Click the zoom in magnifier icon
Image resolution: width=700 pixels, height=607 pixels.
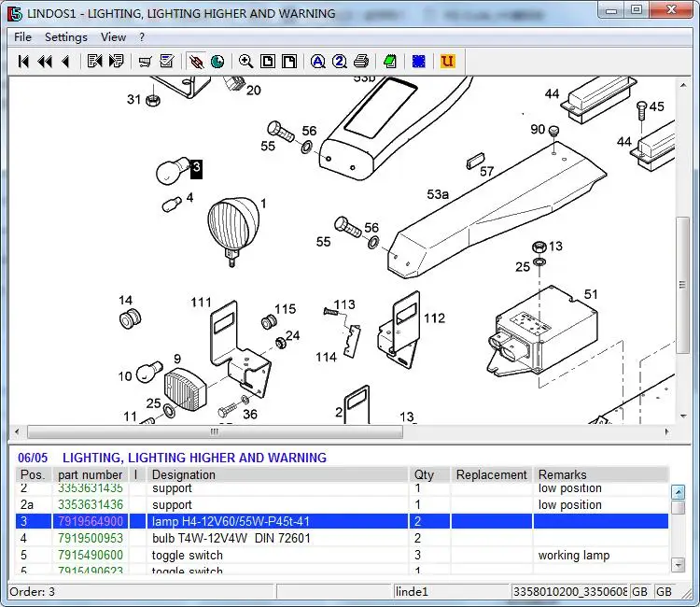click(x=245, y=62)
